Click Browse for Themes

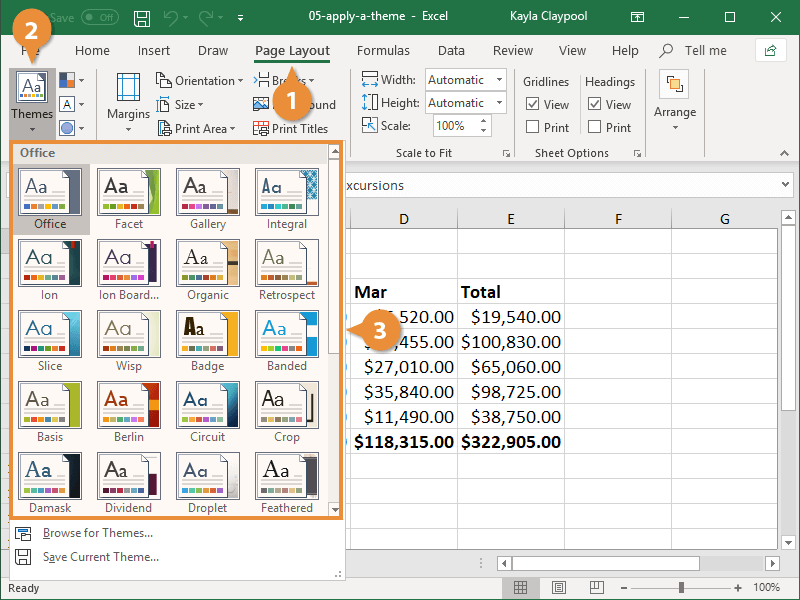[97, 533]
